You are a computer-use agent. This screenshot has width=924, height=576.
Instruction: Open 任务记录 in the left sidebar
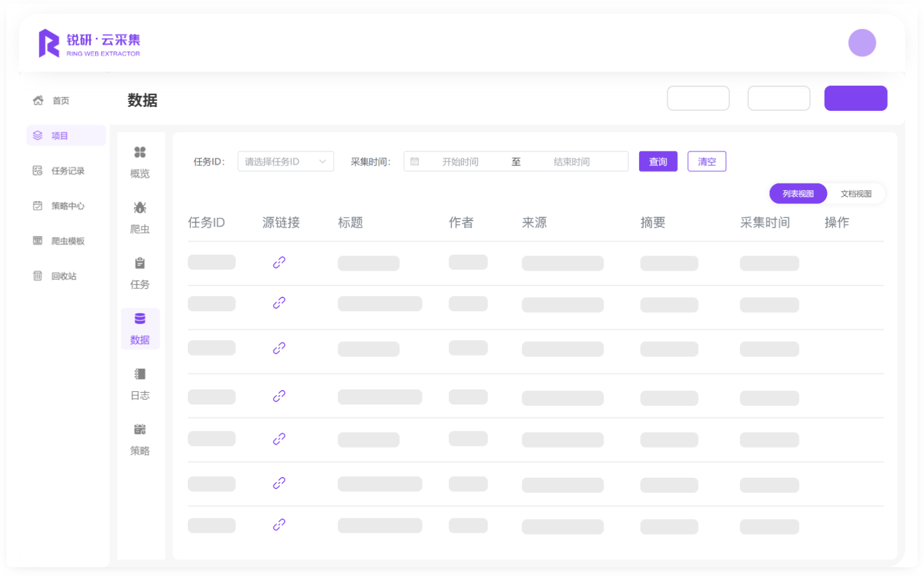[67, 171]
